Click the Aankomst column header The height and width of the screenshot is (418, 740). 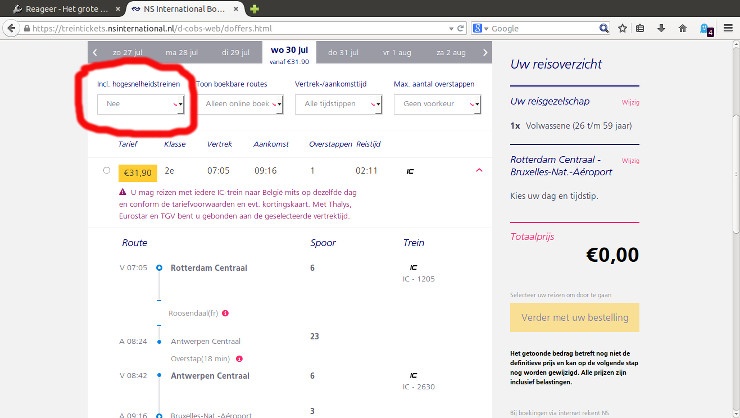click(271, 144)
